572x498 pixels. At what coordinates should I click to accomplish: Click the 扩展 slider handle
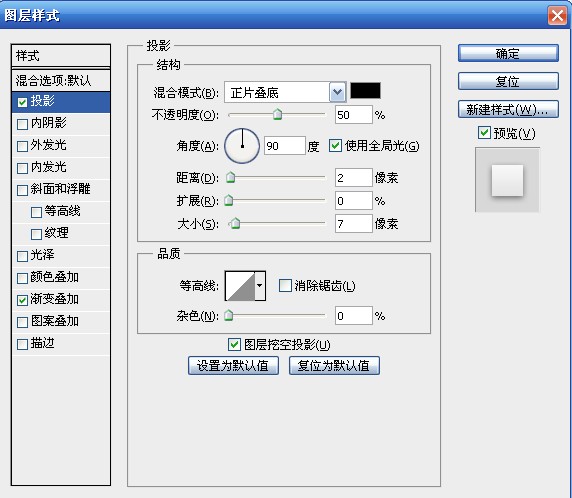pos(229,200)
